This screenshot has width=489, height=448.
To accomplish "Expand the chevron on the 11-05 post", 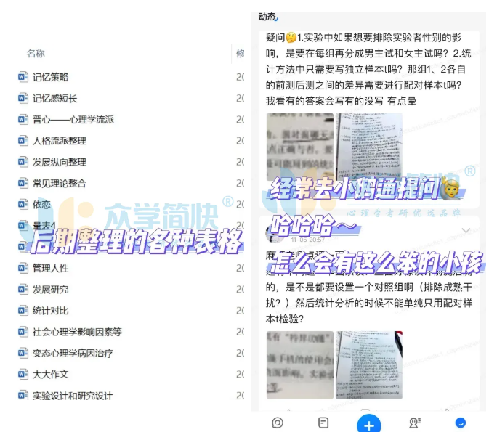I will [x=466, y=232].
